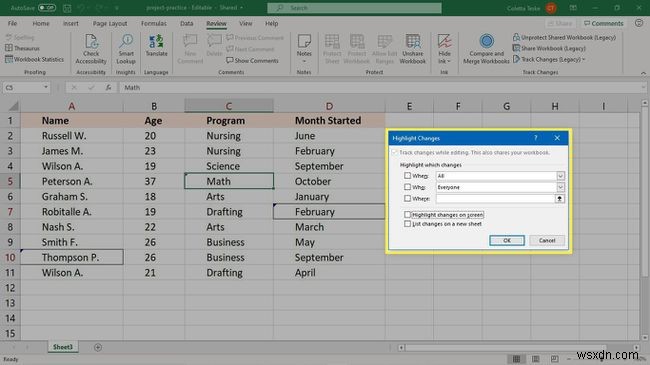
Task: Click OK in Highlight Changes dialog
Action: coord(507,241)
